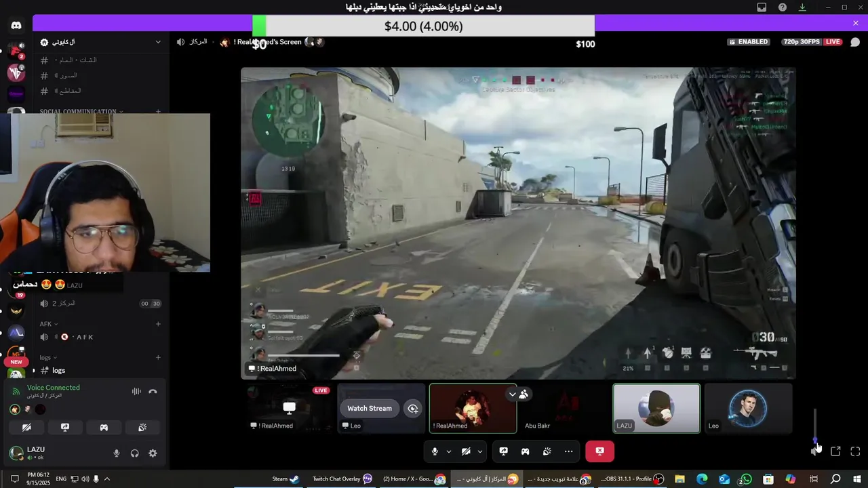This screenshot has height=488, width=868.
Task: Deafen with headphones icon in user panel
Action: click(x=134, y=453)
